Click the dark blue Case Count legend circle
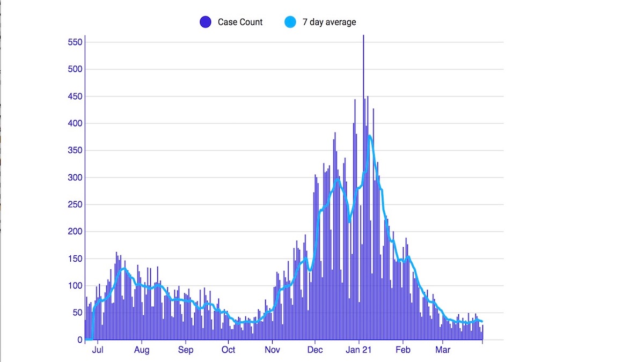Screen dimensions: 644x362 click(x=205, y=22)
